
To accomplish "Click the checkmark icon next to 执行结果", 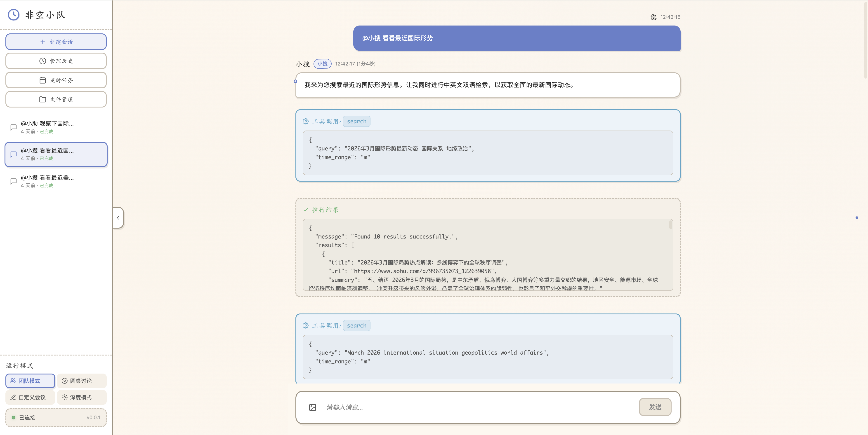I will [306, 210].
